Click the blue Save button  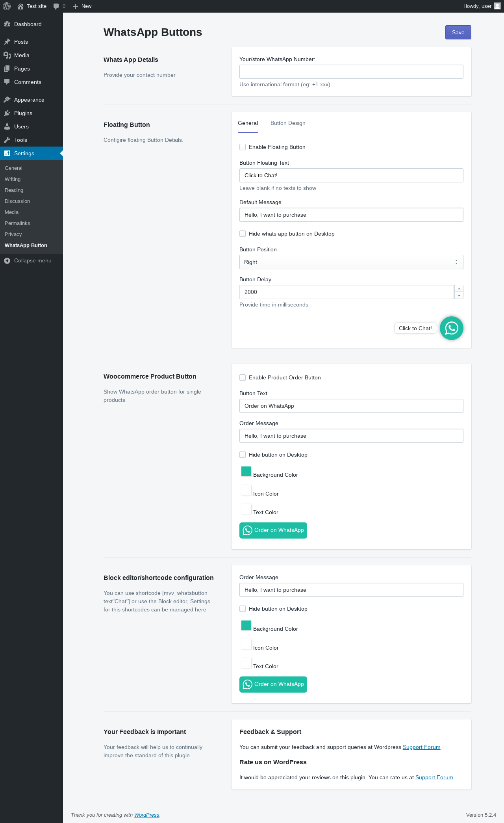tap(458, 32)
